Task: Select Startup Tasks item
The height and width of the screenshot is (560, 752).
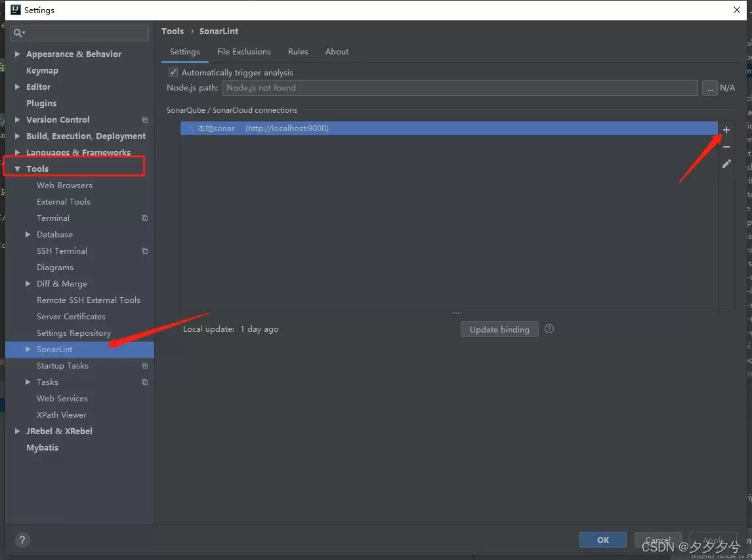Action: click(x=62, y=366)
